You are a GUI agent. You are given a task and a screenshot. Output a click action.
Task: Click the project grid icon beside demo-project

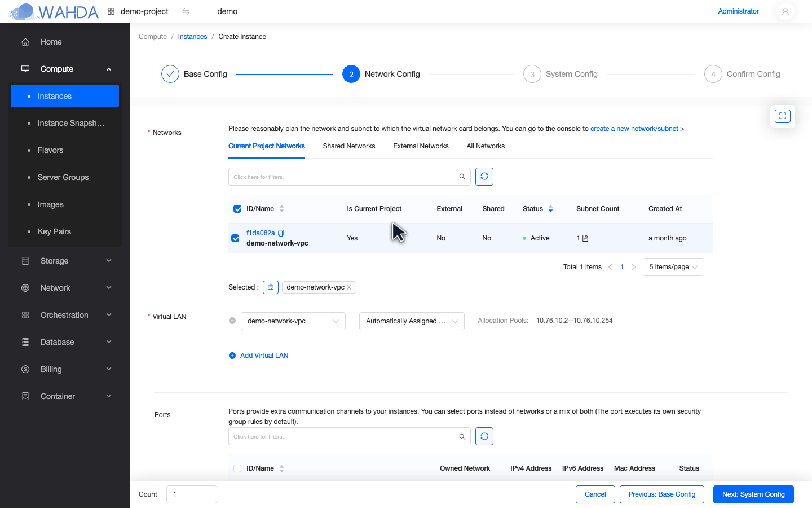(x=111, y=11)
